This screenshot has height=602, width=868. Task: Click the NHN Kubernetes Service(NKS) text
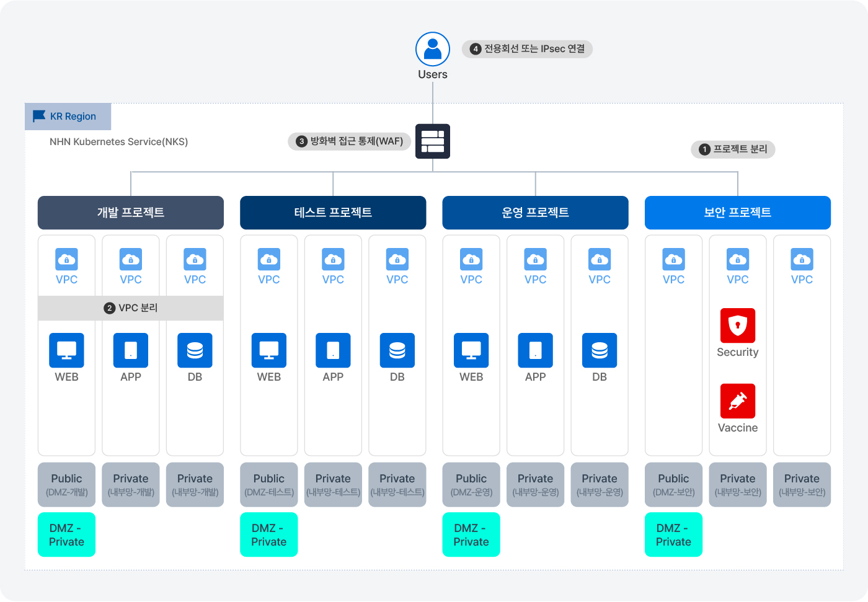pyautogui.click(x=119, y=141)
